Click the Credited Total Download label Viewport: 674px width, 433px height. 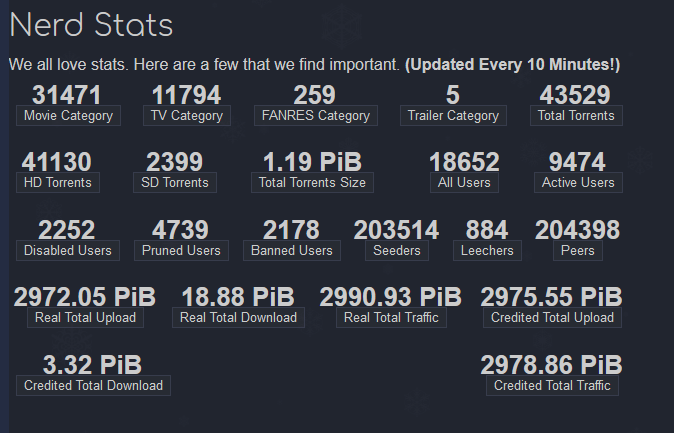(x=94, y=386)
